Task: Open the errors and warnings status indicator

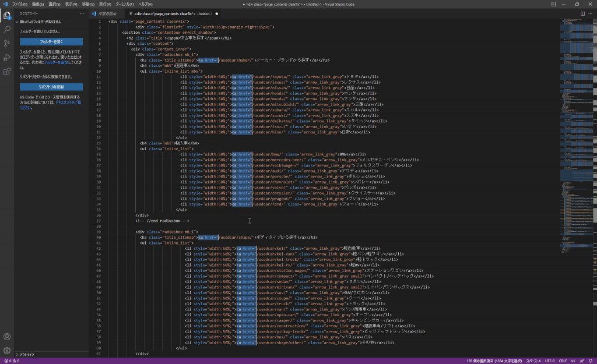Action: (x=12, y=361)
